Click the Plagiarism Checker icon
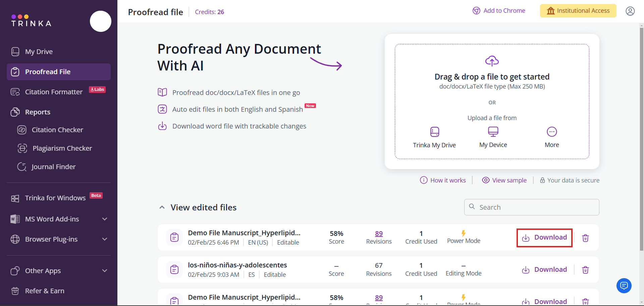644x306 pixels. (x=22, y=148)
